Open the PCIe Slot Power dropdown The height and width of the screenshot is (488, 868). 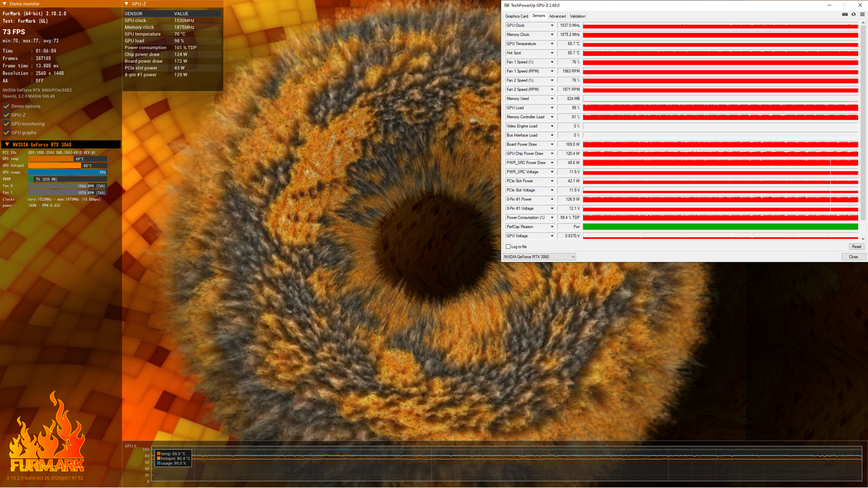coord(552,181)
